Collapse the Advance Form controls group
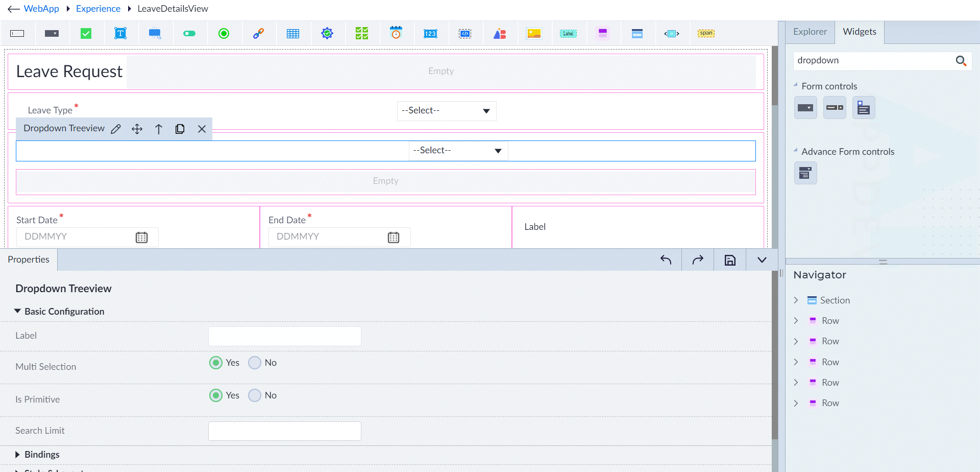 (x=796, y=150)
